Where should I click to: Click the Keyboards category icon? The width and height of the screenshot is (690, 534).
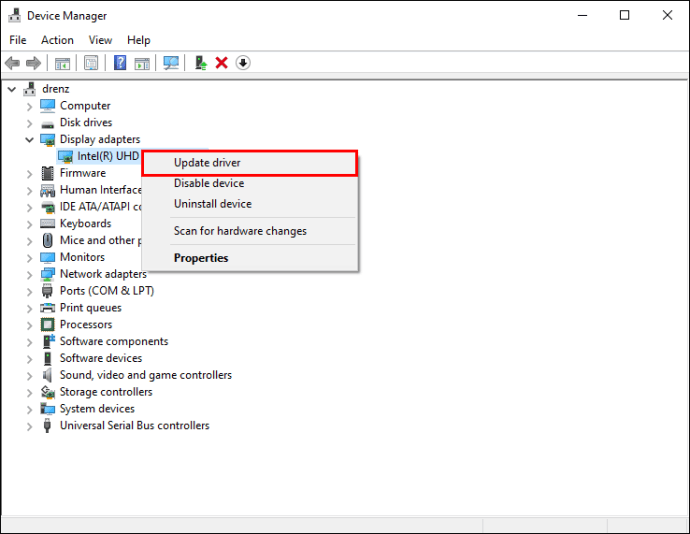click(x=48, y=224)
